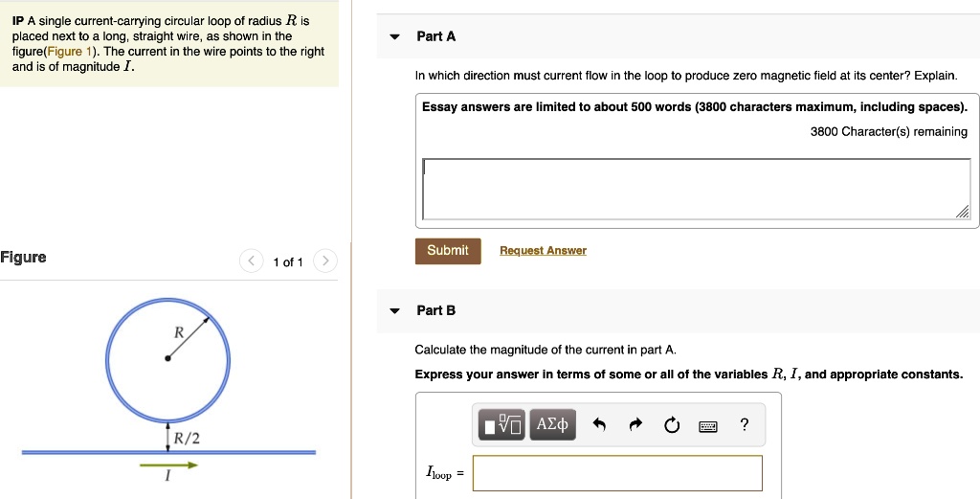
Task: Go to the previous figure arrow
Action: tap(252, 261)
